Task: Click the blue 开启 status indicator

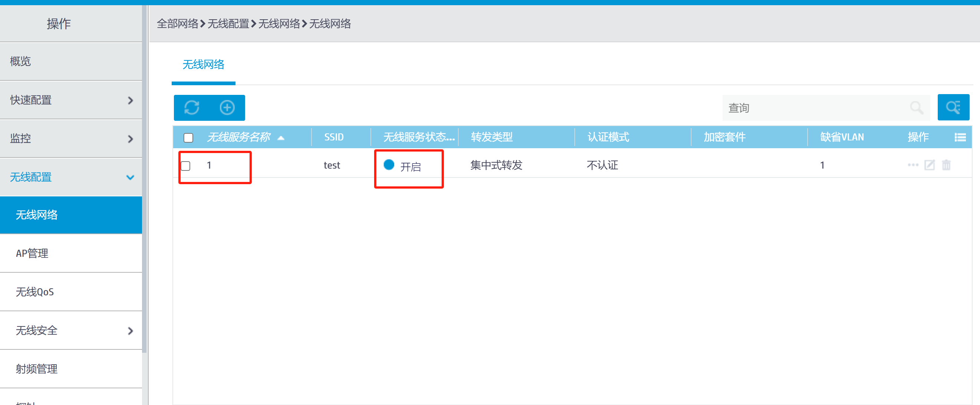Action: coord(389,165)
